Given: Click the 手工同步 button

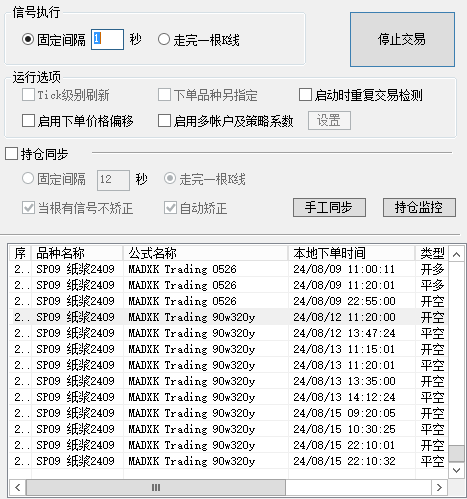Looking at the screenshot, I should coord(329,207).
